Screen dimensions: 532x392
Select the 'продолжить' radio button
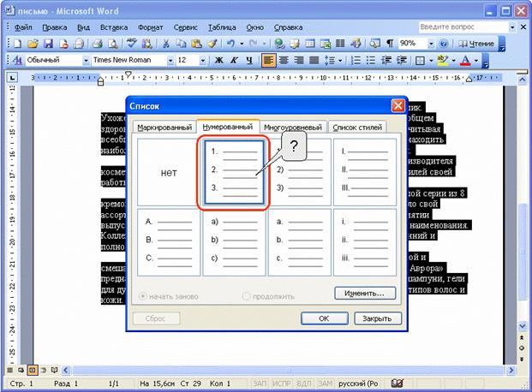(247, 296)
